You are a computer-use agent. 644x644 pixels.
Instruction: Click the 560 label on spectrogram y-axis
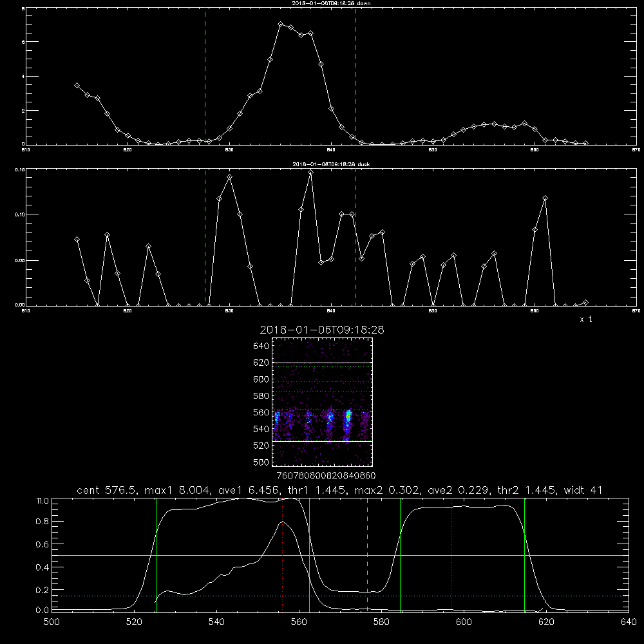(261, 412)
